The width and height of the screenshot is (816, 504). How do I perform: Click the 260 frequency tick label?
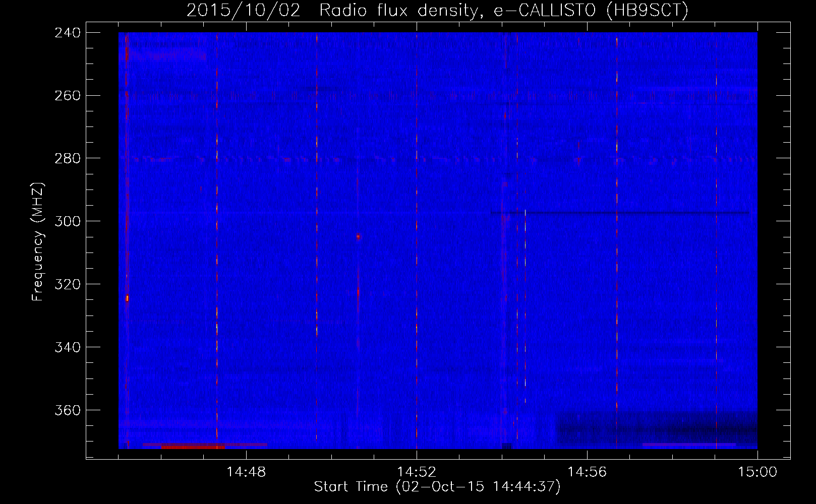tap(68, 96)
